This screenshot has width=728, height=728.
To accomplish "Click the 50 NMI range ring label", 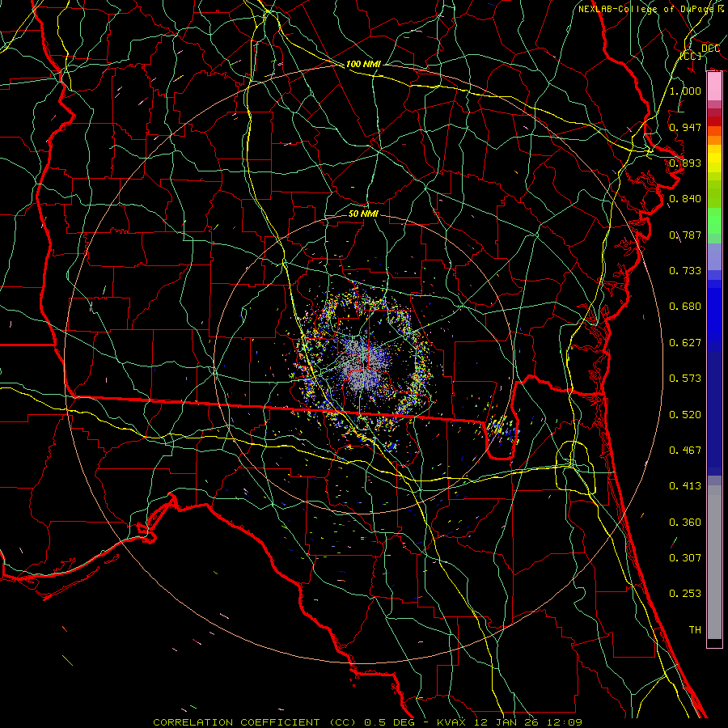I will pyautogui.click(x=363, y=214).
